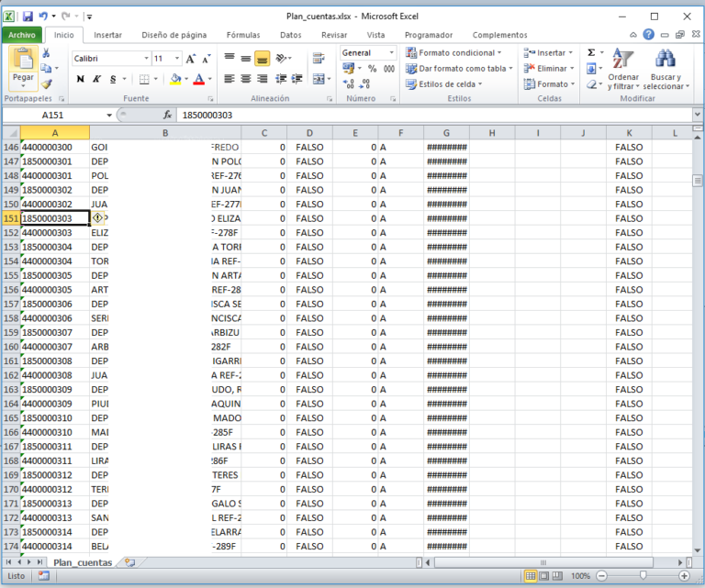The height and width of the screenshot is (588, 705).
Task: Click the Autosuma sigma icon
Action: pyautogui.click(x=591, y=53)
